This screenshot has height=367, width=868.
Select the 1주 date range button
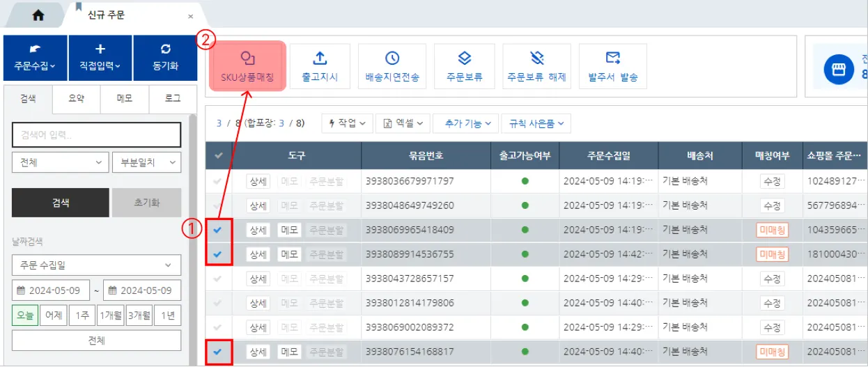pos(82,315)
